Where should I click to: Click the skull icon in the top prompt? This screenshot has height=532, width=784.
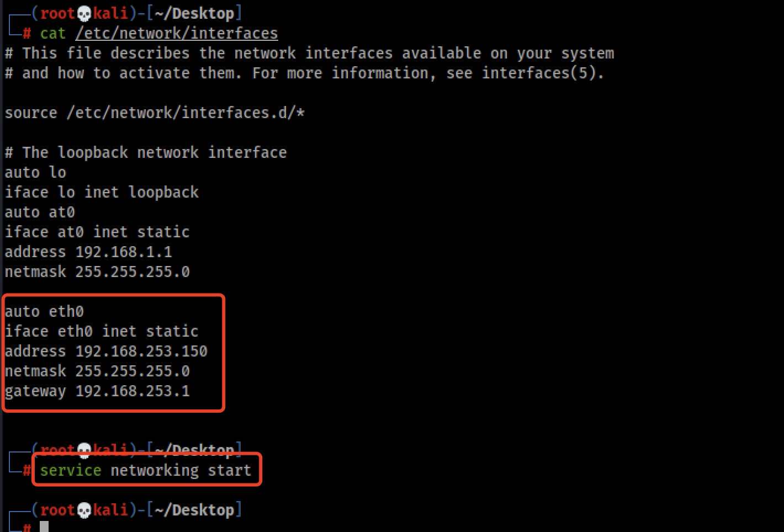click(84, 14)
